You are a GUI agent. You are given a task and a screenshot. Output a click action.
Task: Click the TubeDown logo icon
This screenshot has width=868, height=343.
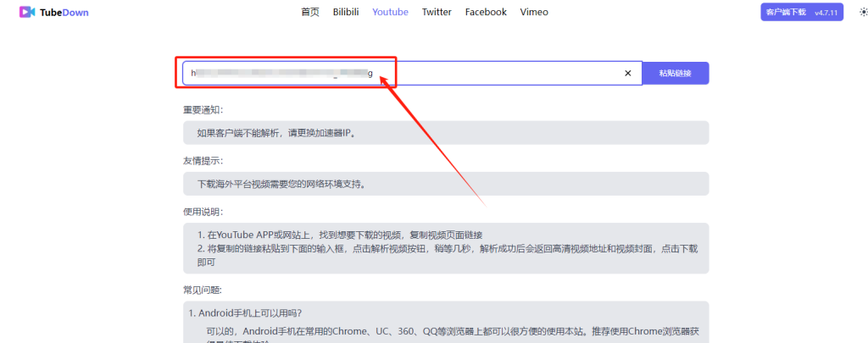point(27,12)
